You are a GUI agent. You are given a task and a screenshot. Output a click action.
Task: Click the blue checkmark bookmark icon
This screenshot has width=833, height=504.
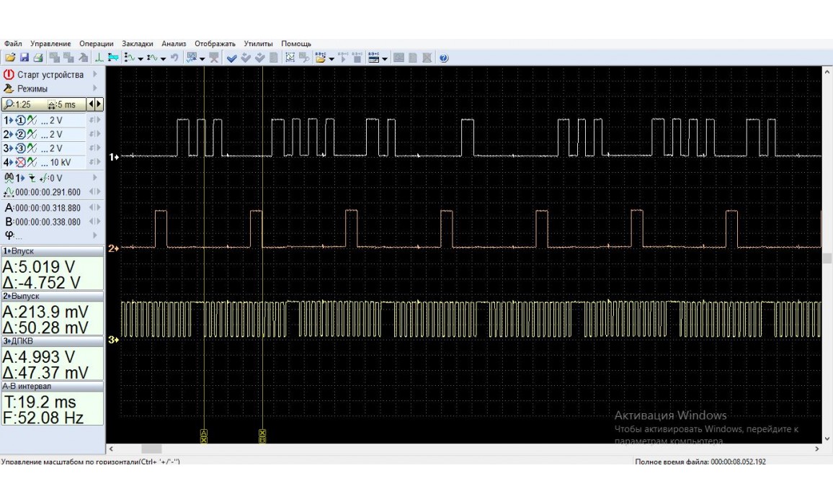point(232,58)
